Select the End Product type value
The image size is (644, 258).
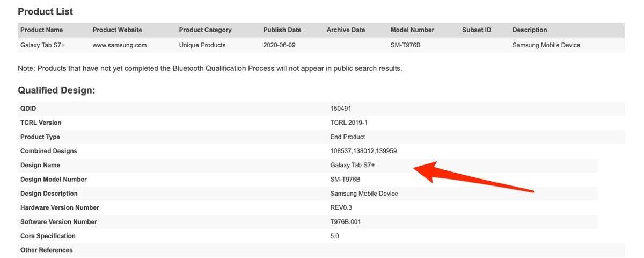[x=348, y=137]
